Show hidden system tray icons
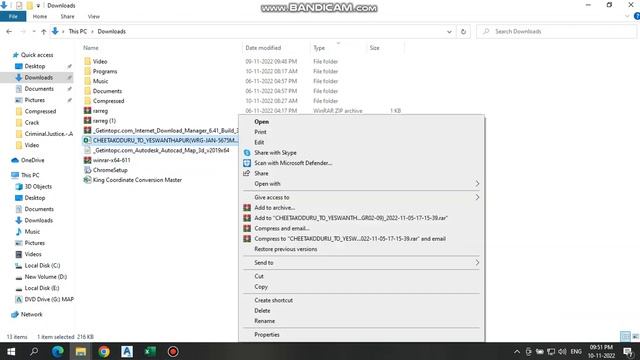 517,351
